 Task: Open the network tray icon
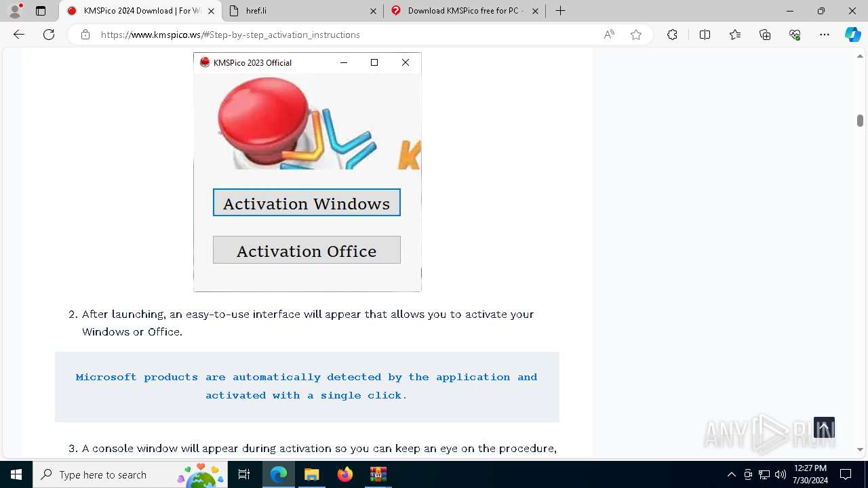[x=764, y=474]
